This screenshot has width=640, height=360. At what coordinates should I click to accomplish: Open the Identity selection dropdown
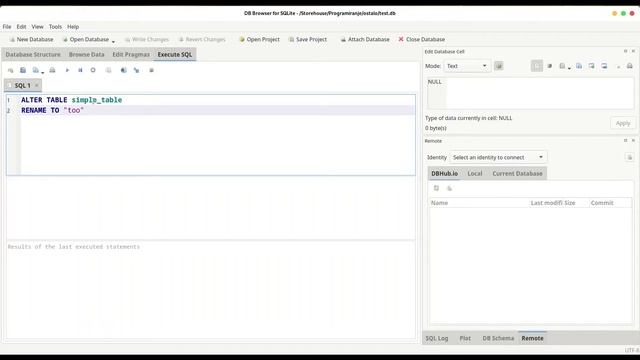[x=498, y=157]
